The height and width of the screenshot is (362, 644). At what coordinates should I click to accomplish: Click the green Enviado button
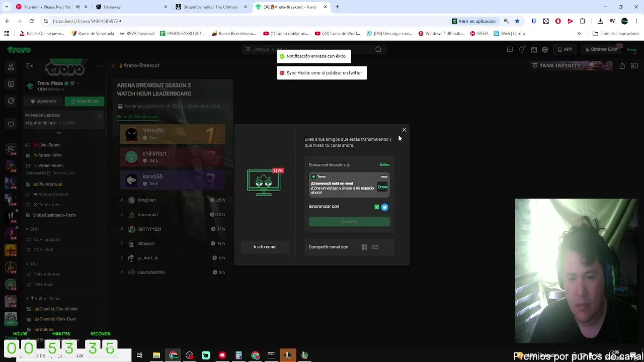(349, 222)
